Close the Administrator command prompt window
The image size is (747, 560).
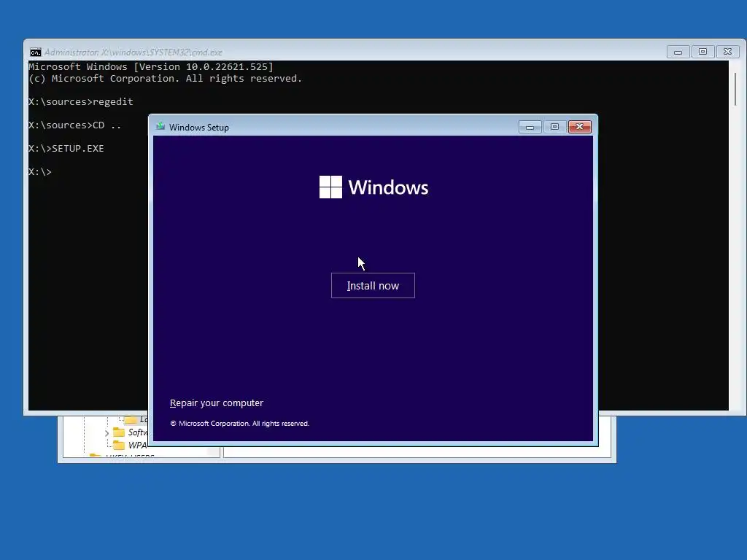click(727, 52)
